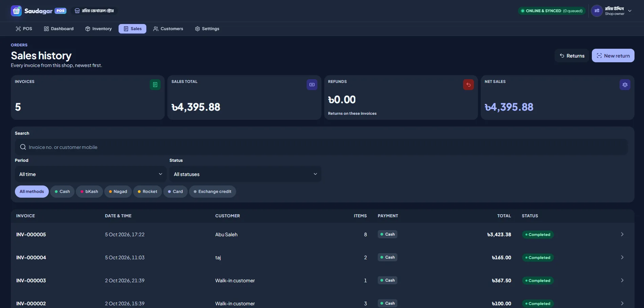Start a New return
The image size is (644, 308).
pos(613,56)
